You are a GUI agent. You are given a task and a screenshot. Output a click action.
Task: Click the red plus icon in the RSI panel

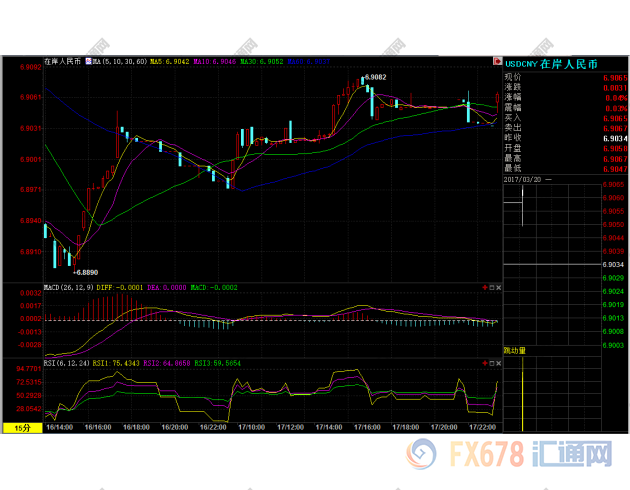pos(483,362)
